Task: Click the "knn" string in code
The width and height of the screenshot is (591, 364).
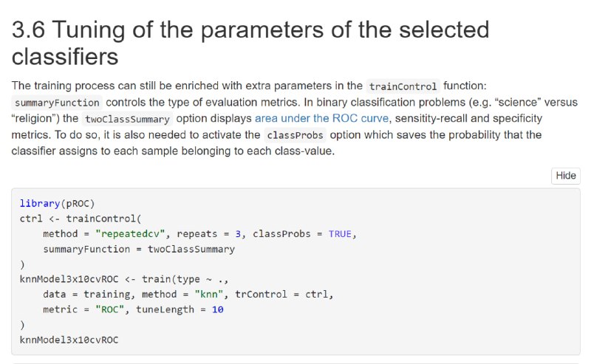Action: coord(209,295)
